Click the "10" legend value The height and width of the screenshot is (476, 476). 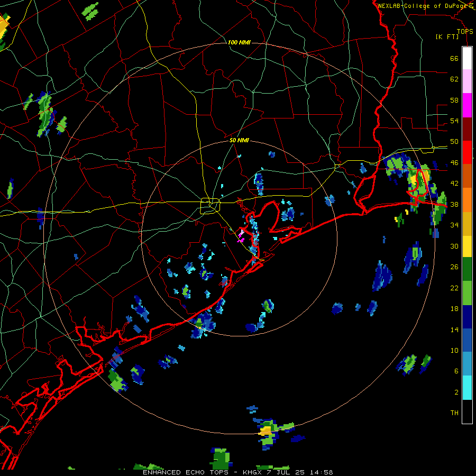coord(454,350)
